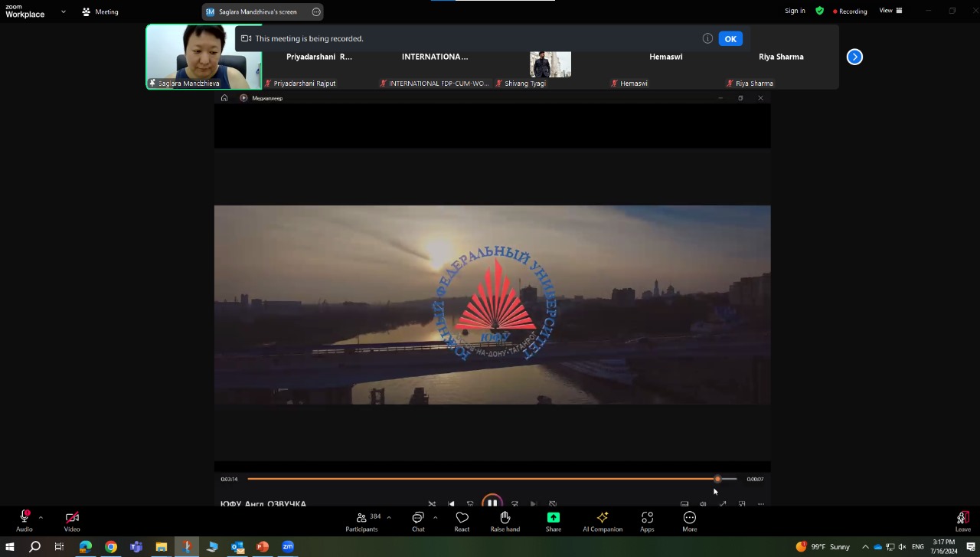Expand audio options arrow next to Audio
Screen dimensions: 980x557
[x=41, y=517]
